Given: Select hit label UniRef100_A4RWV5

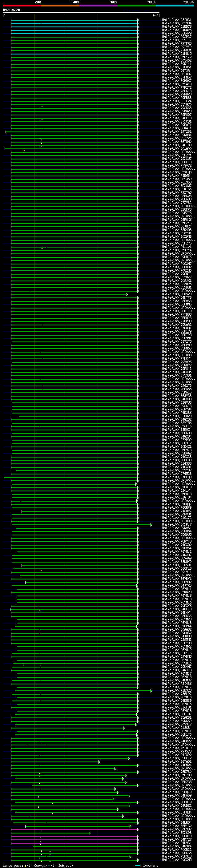Looking at the screenshot, I should (x=177, y=30).
